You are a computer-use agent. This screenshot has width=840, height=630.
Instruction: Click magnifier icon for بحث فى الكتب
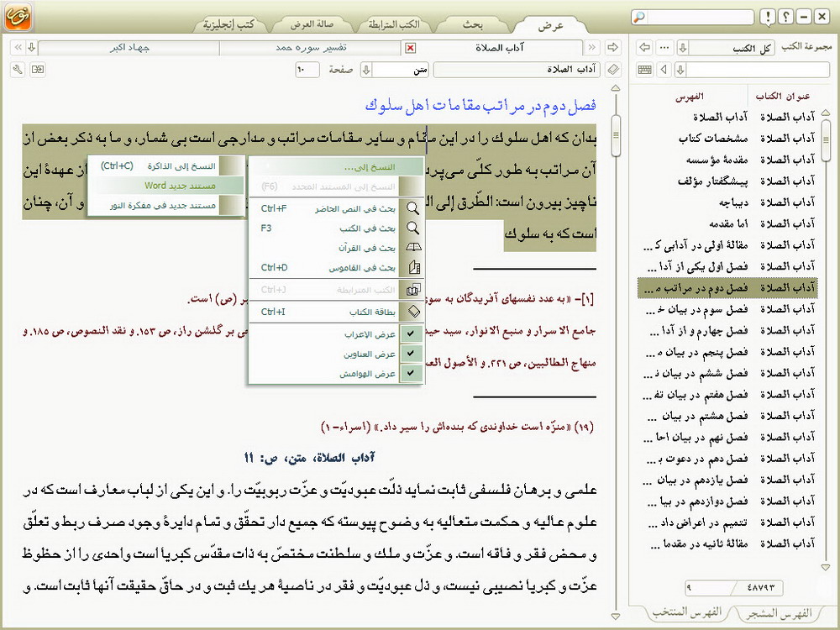[412, 228]
